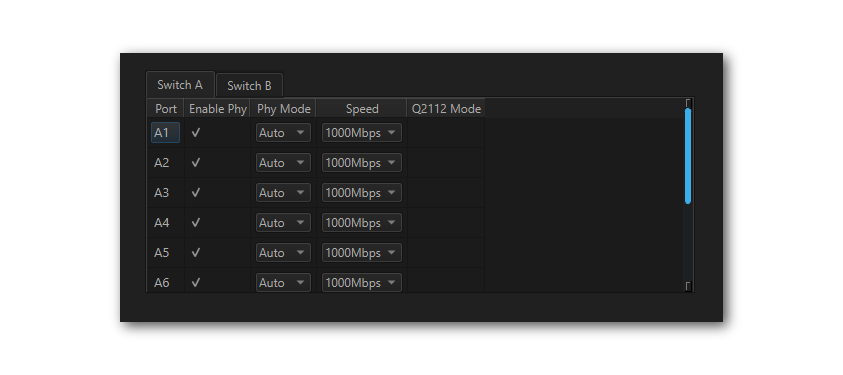Select the A2 port cell
The height and width of the screenshot is (375, 843).
click(x=166, y=163)
